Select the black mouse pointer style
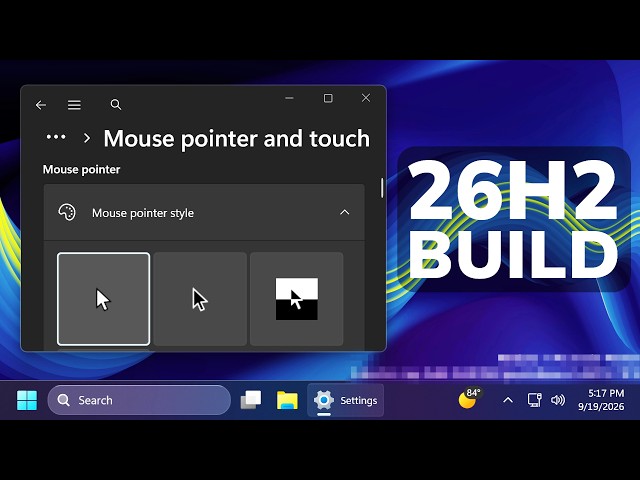This screenshot has height=480, width=640. click(x=200, y=299)
